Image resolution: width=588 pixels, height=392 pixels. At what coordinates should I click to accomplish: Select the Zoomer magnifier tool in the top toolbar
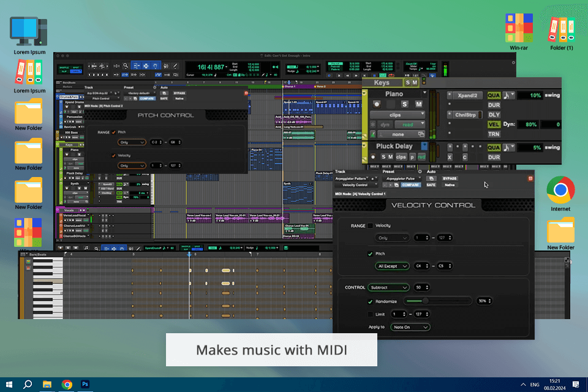[x=126, y=66]
